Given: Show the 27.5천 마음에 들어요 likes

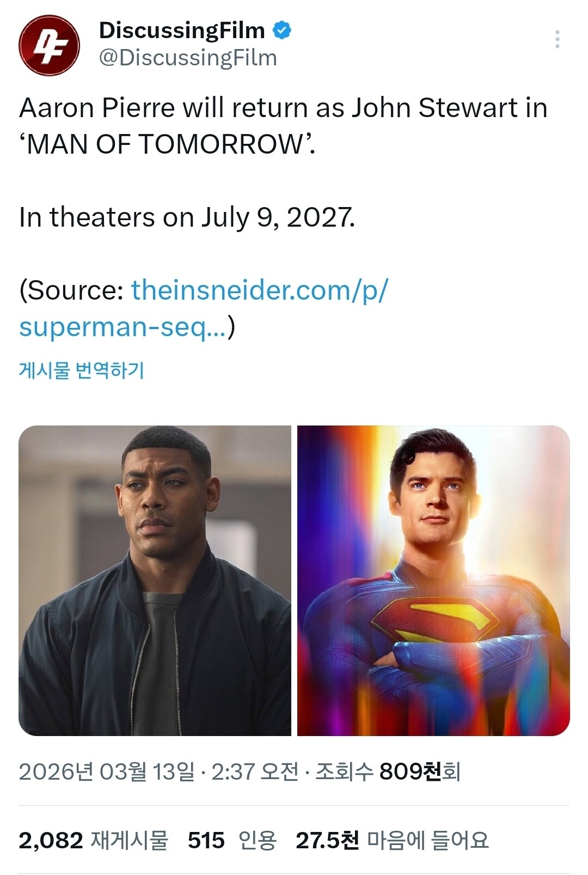Looking at the screenshot, I should tap(393, 840).
